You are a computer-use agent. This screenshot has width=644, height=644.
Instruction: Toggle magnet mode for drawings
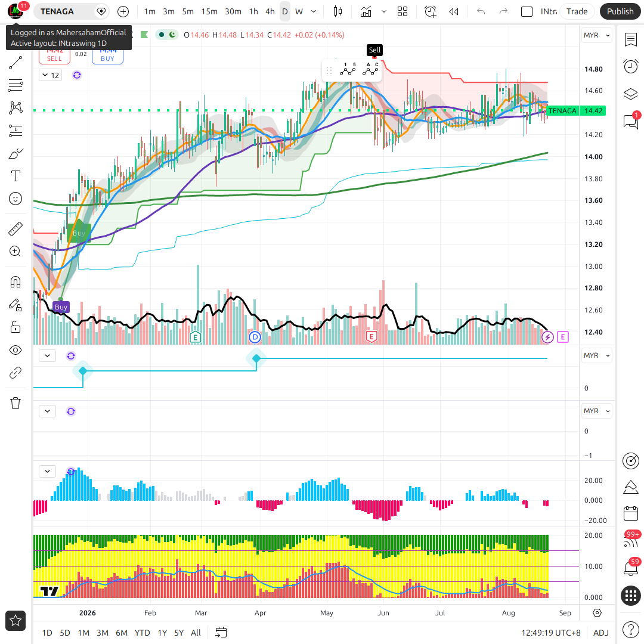[15, 282]
